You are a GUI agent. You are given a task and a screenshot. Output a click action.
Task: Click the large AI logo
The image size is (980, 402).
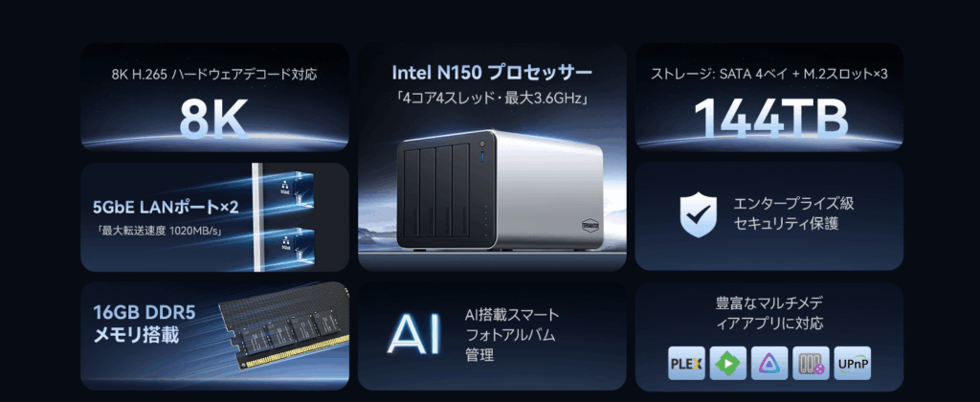[413, 334]
